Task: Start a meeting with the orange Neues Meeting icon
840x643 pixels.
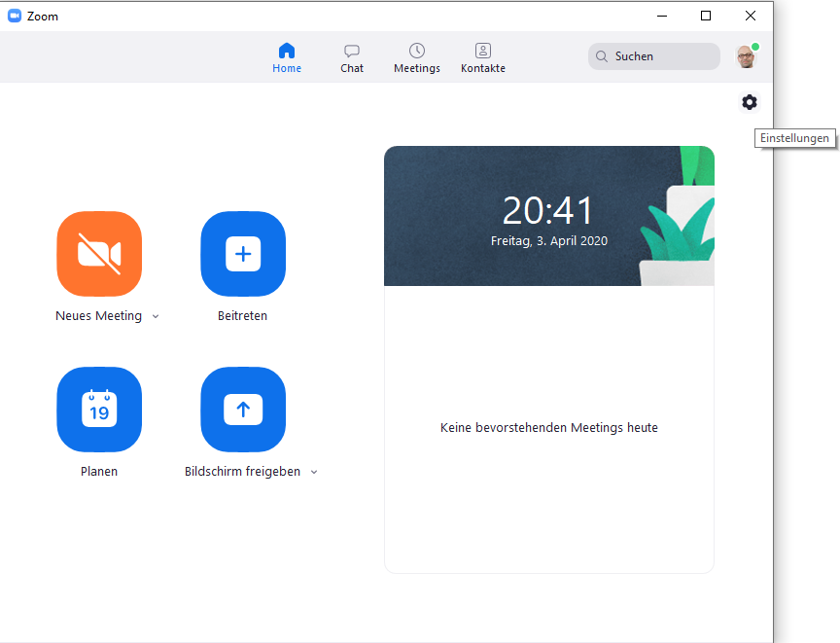Action: [x=99, y=254]
